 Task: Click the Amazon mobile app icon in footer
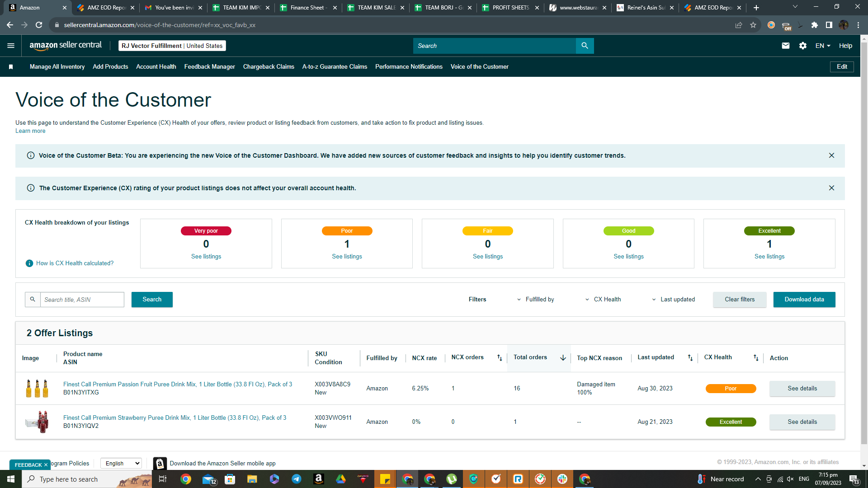(160, 464)
